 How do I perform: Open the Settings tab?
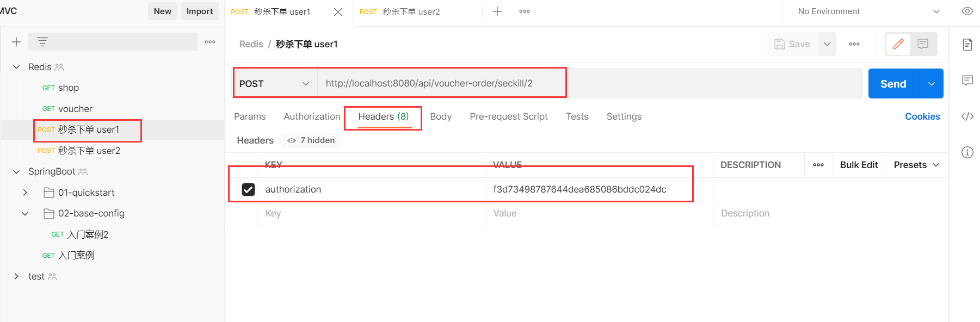pos(624,116)
